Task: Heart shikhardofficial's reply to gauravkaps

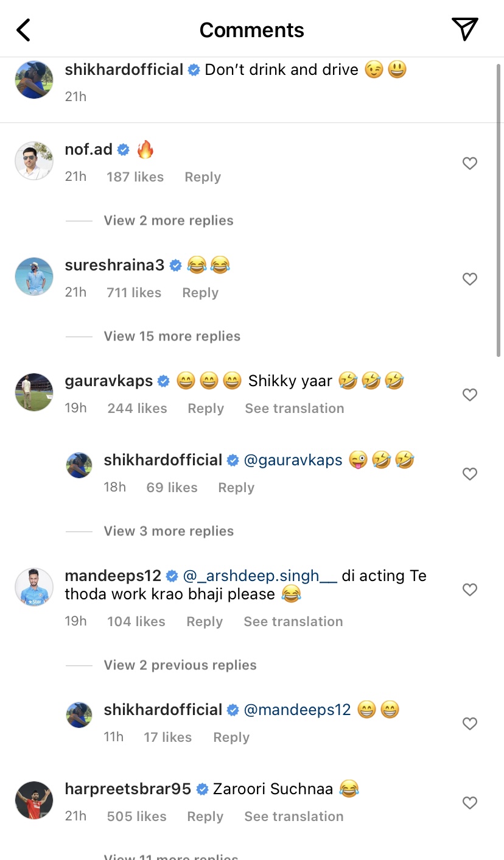Action: tap(469, 474)
